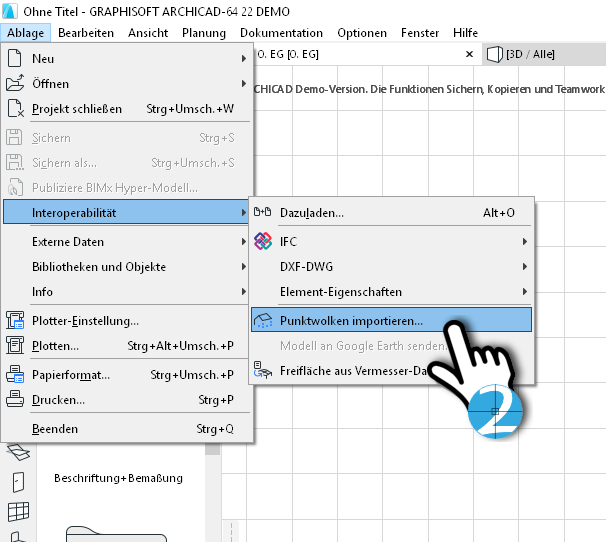Click the ARCHICAD app icon in title bar
Image resolution: width=606 pixels, height=542 pixels.
pos(10,11)
